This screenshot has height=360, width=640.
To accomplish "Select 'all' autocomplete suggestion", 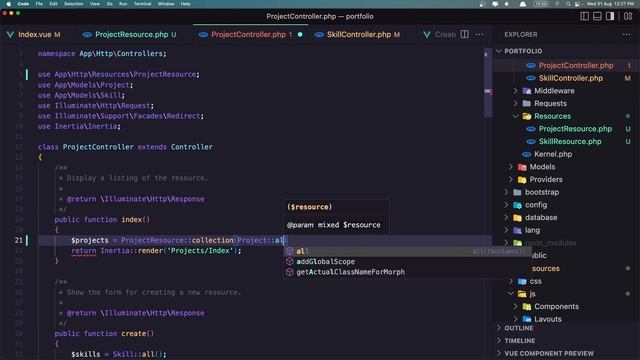I will [x=407, y=251].
